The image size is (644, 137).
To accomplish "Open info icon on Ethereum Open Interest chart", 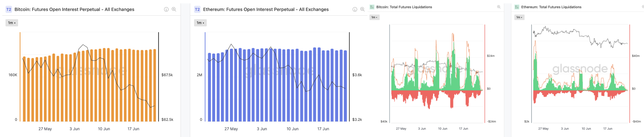I will tap(355, 9).
